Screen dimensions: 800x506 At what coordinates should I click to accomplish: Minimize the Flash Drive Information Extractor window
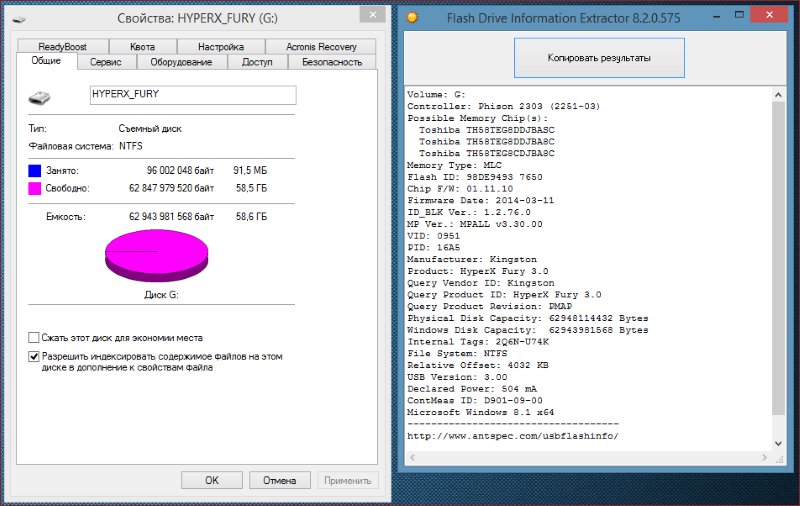pyautogui.click(x=716, y=16)
